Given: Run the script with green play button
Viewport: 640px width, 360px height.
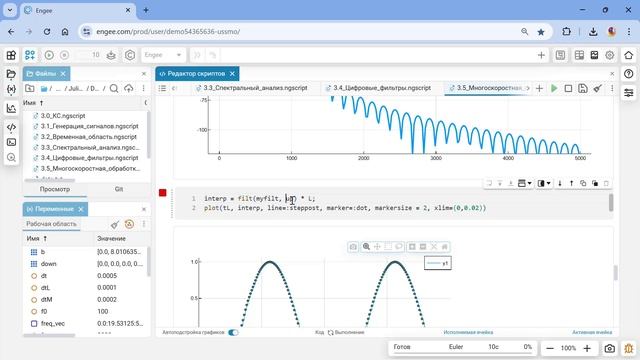Looking at the screenshot, I should [554, 88].
